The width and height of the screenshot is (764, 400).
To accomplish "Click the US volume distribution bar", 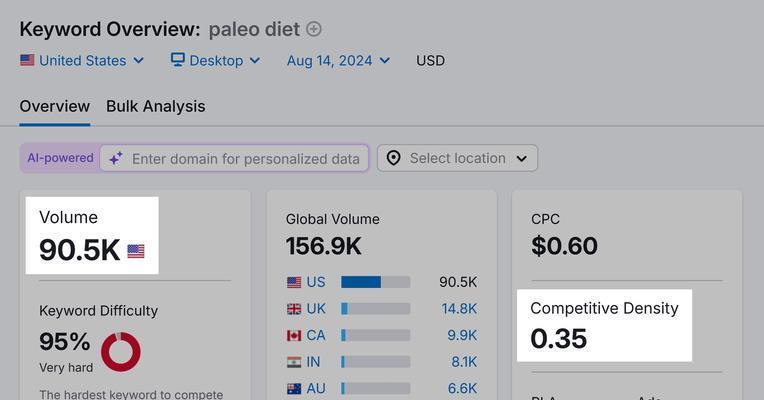I will pyautogui.click(x=376, y=282).
